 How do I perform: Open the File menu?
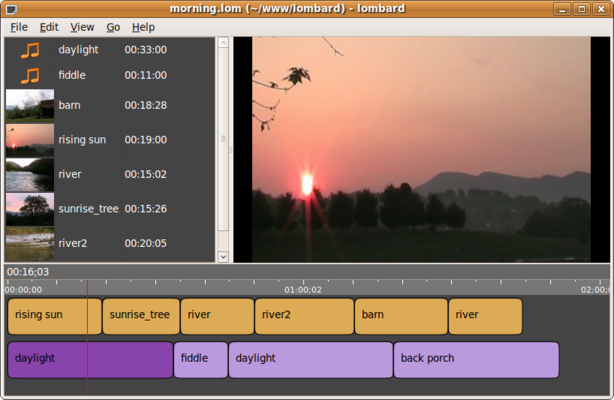(x=19, y=27)
